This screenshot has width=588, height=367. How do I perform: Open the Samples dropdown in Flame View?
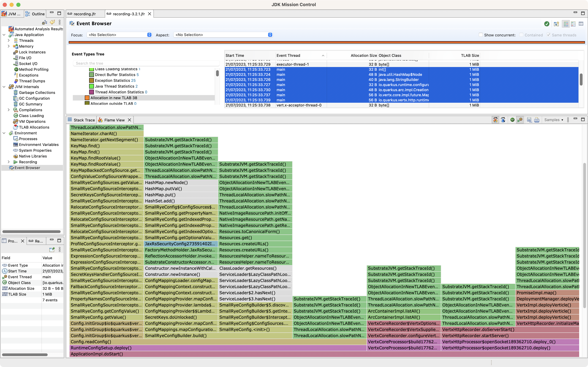tap(553, 120)
